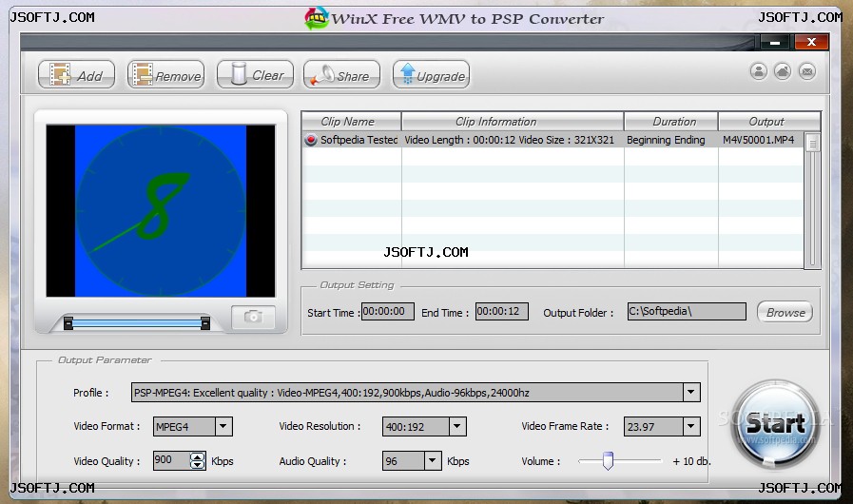This screenshot has width=853, height=504.
Task: Open the Profile dropdown list
Action: tap(691, 392)
